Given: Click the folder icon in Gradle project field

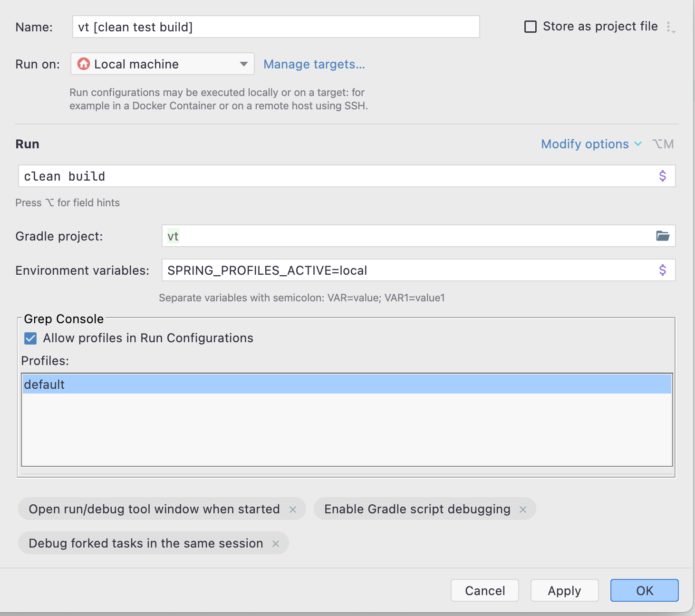Looking at the screenshot, I should (663, 236).
